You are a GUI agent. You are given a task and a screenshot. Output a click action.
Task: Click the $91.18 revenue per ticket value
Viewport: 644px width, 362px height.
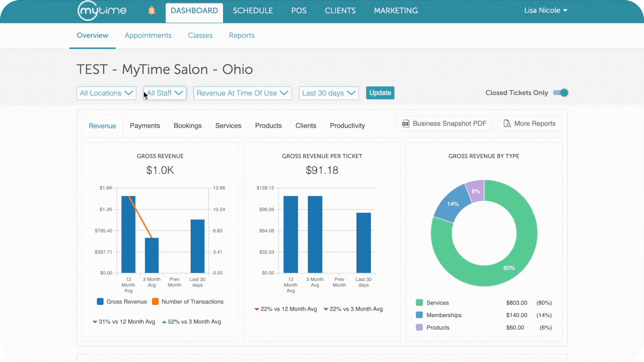[x=322, y=170]
